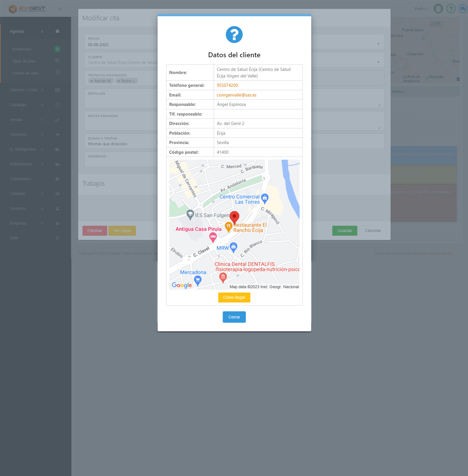Expand the Catálogo submenu chevron

pos(42,105)
